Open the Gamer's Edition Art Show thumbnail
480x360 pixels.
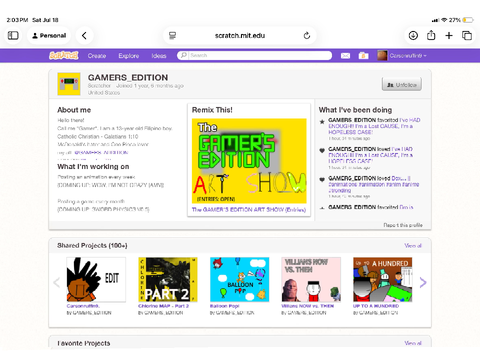(249, 161)
